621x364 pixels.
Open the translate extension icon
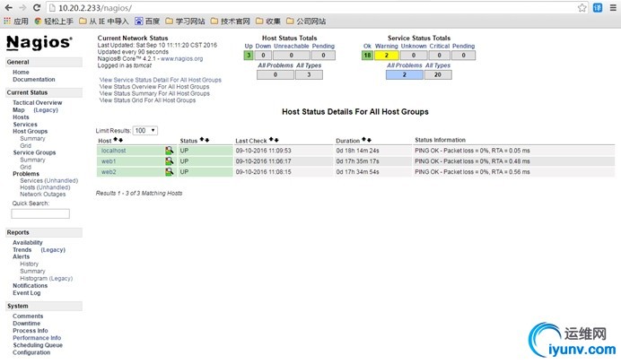click(x=598, y=8)
